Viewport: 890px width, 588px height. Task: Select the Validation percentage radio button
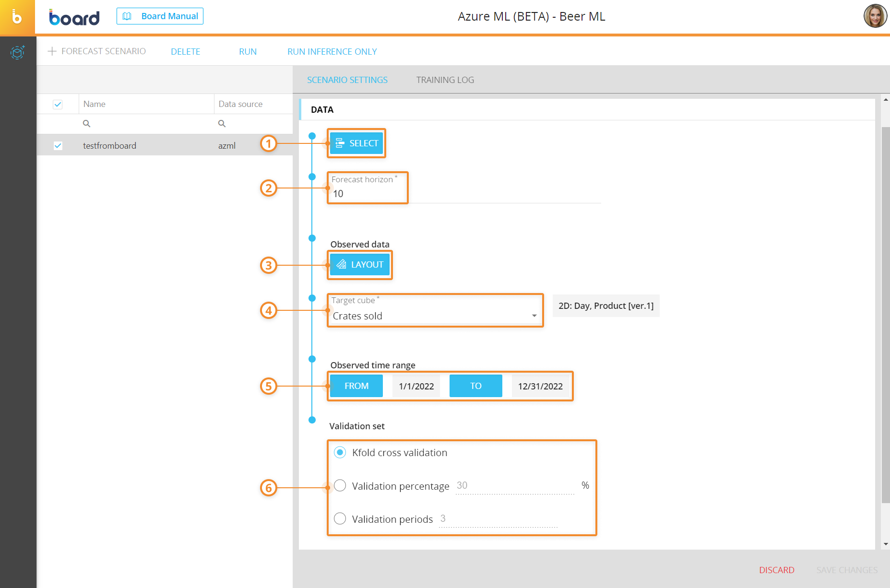click(340, 486)
